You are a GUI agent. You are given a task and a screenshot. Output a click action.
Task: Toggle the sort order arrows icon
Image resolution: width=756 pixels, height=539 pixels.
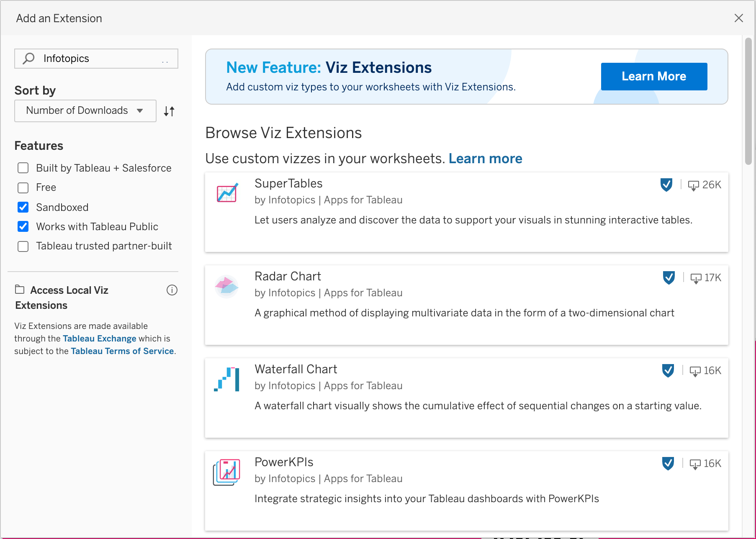click(169, 111)
